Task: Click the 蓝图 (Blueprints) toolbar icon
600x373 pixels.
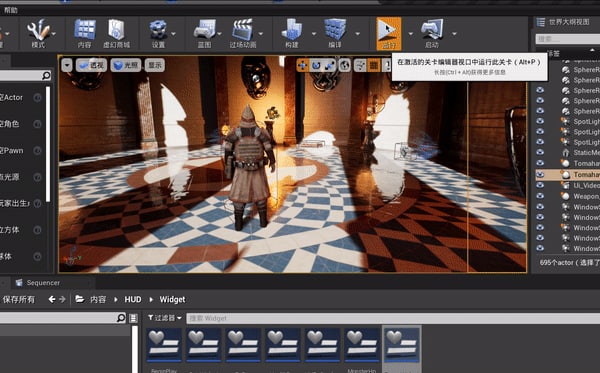Action: (204, 33)
